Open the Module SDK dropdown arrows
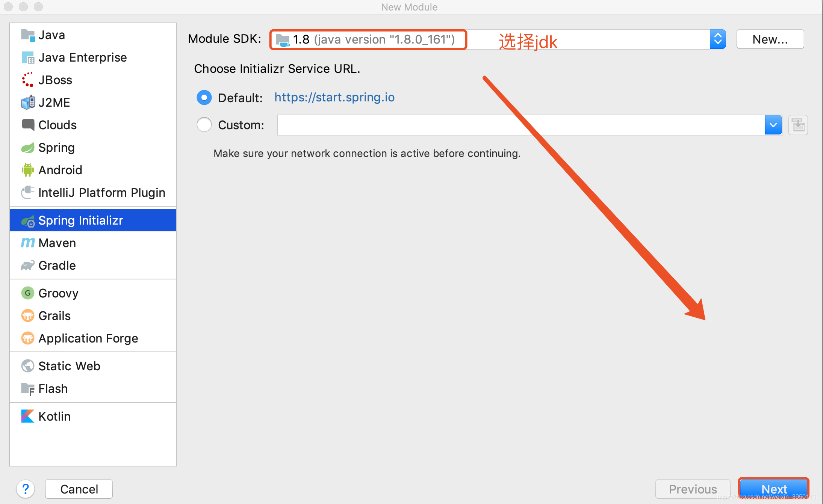The height and width of the screenshot is (504, 823). coord(718,39)
